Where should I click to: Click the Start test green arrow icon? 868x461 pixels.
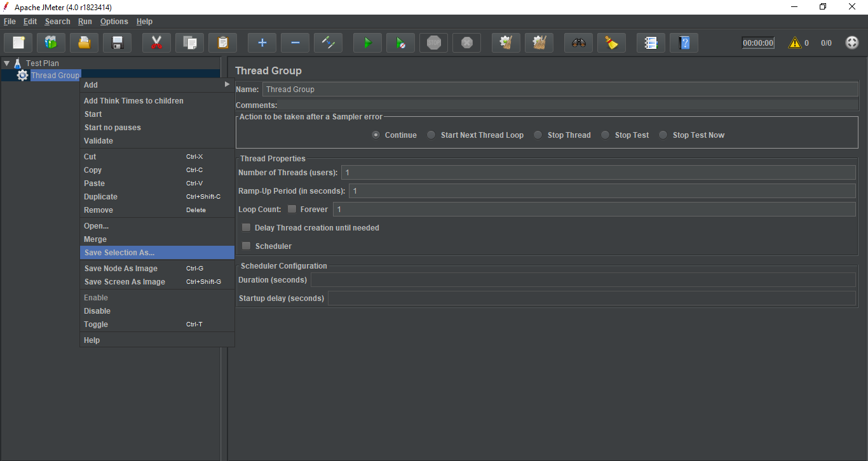coord(367,43)
